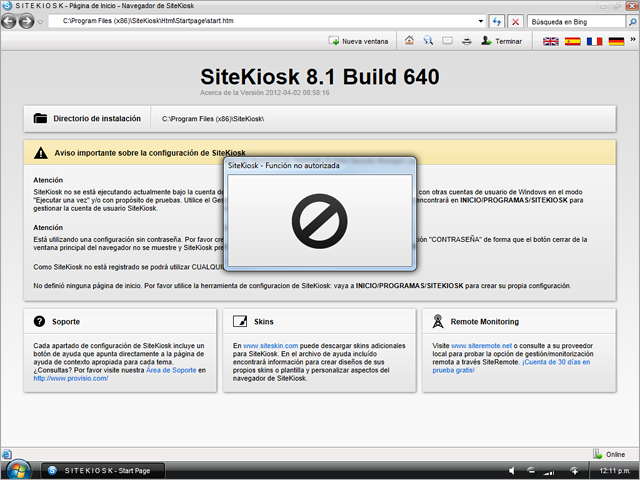Click the Nueva ventana button
Image resolution: width=640 pixels, height=480 pixels.
[358, 42]
